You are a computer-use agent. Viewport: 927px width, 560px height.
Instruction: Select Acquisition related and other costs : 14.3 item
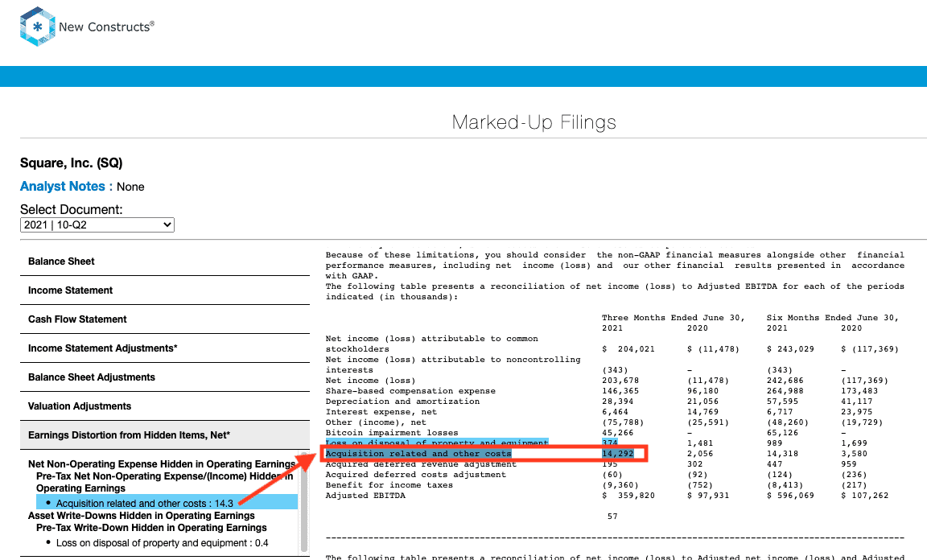click(x=167, y=503)
